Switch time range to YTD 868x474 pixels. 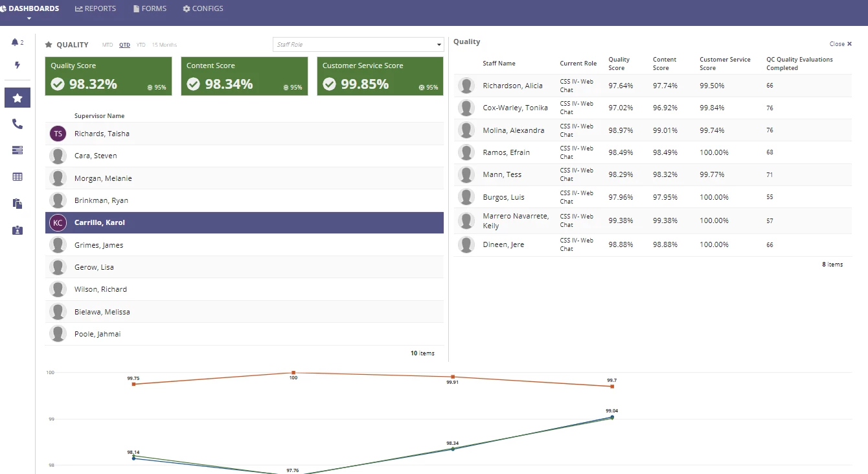point(141,45)
